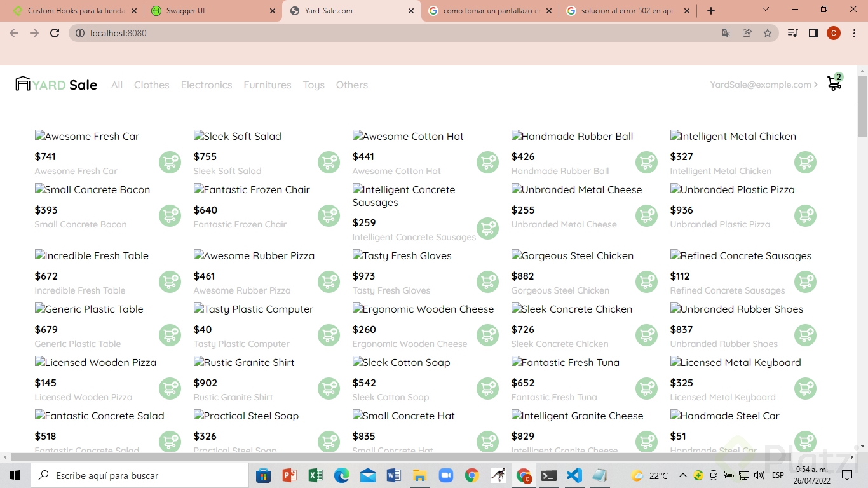
Task: Add Refined Concrete Sausages to cart
Action: 805,282
